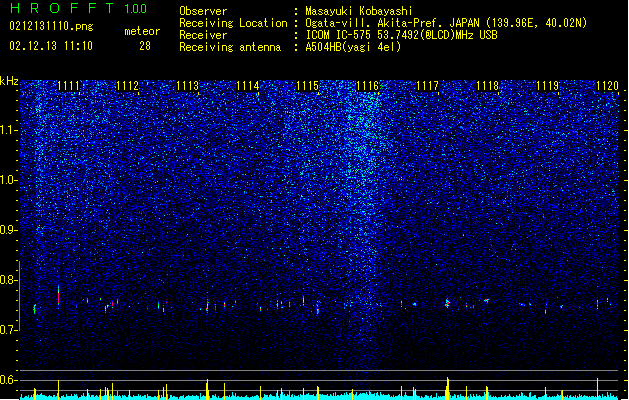The width and height of the screenshot is (629, 400).
Task: Click time marker 1118
Action: (x=488, y=86)
